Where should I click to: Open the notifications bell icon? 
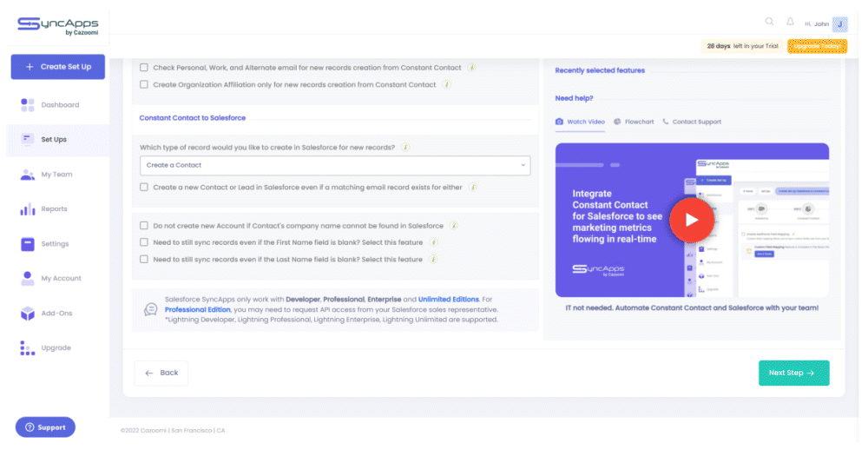pos(790,22)
